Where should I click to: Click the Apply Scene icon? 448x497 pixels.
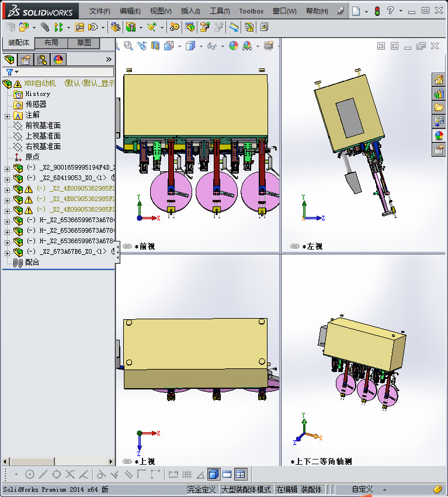point(247,46)
